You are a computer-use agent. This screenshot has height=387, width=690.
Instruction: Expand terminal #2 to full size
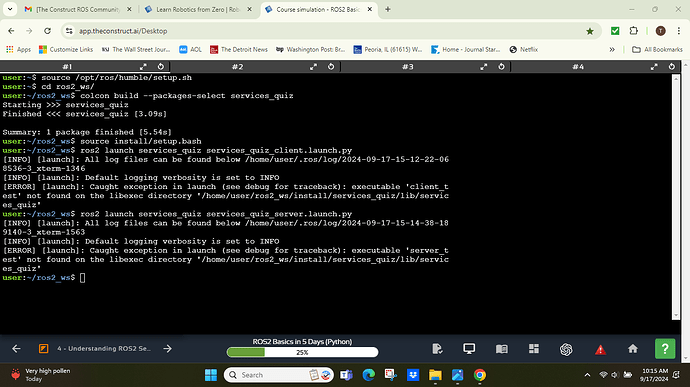pos(313,67)
